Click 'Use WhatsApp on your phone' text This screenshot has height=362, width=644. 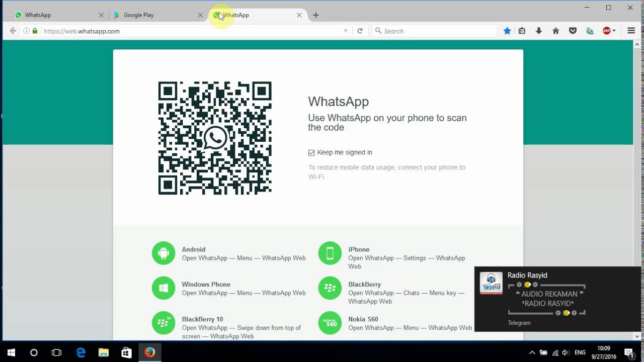[387, 123]
